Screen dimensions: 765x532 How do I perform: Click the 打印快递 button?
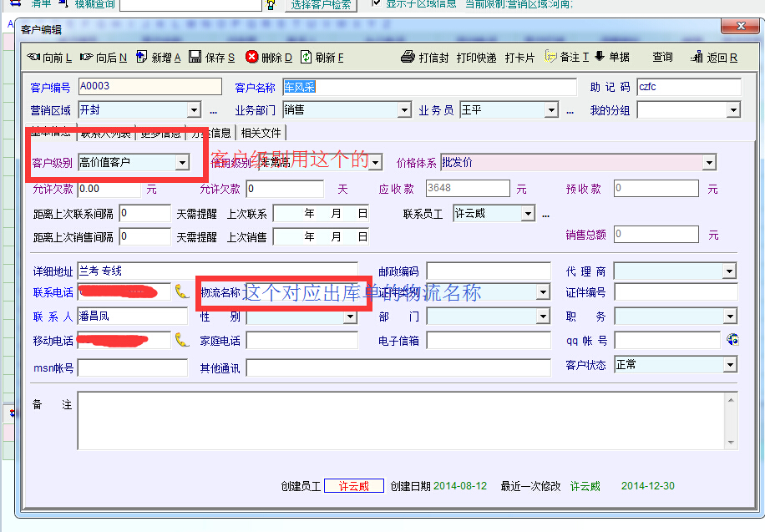[x=477, y=58]
